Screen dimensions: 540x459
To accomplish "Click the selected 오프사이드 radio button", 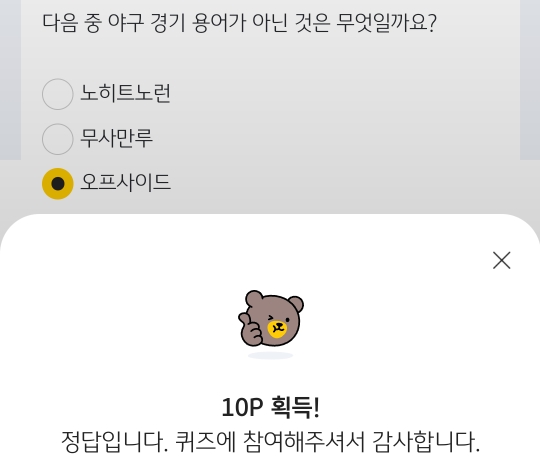I will coord(58,184).
